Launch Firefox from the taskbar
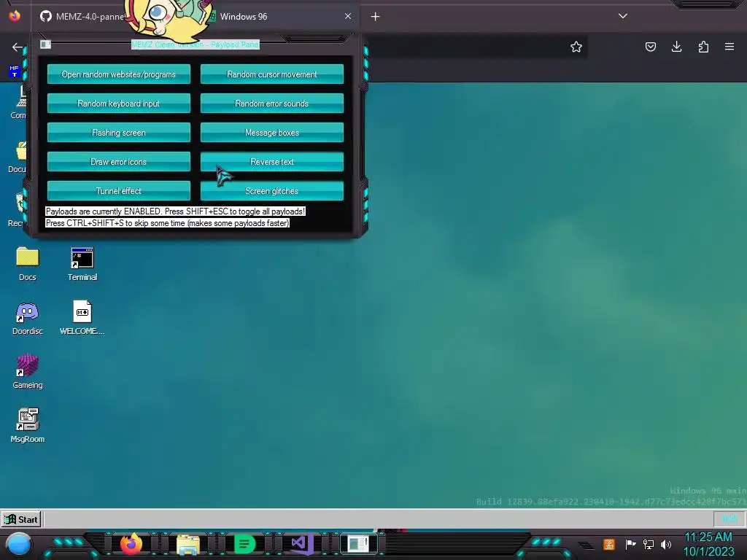 tap(131, 544)
